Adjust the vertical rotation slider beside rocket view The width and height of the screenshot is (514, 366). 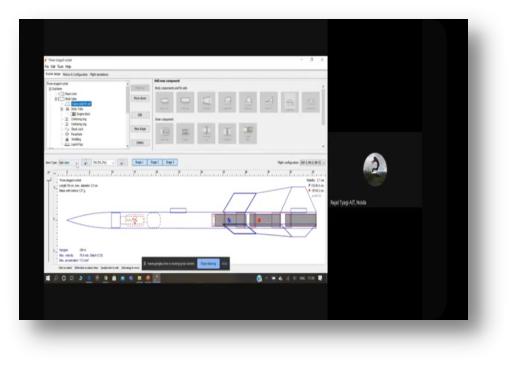point(49,217)
